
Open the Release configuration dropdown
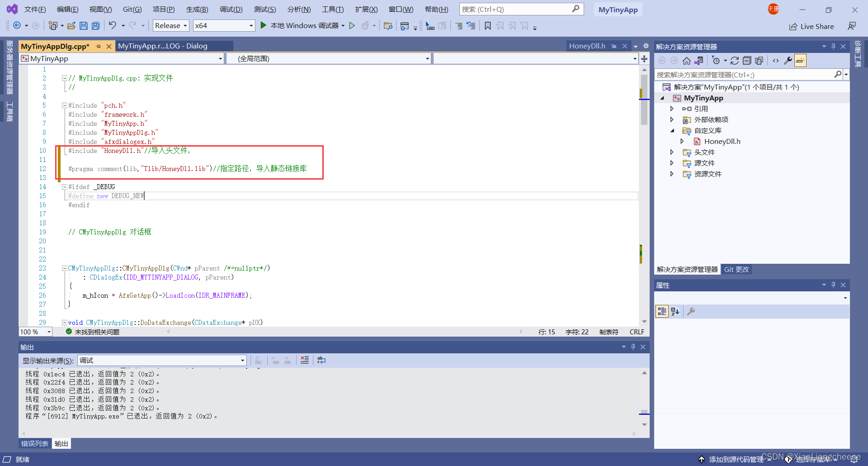click(171, 26)
